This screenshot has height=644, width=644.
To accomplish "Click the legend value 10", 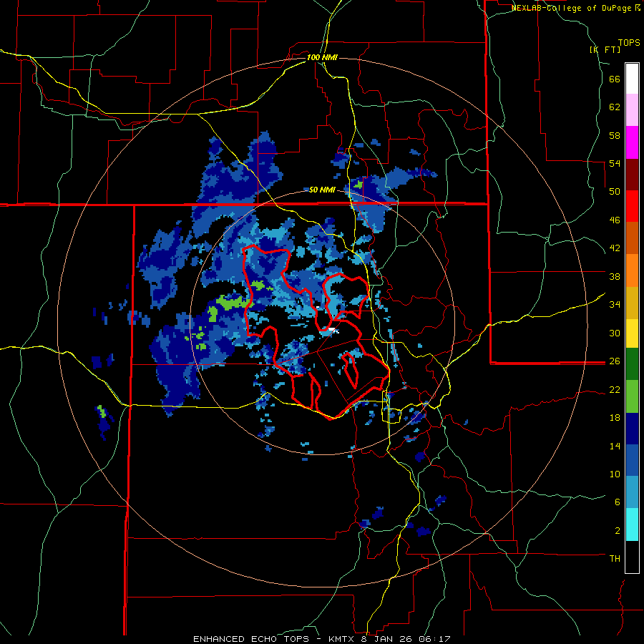I will (615, 474).
